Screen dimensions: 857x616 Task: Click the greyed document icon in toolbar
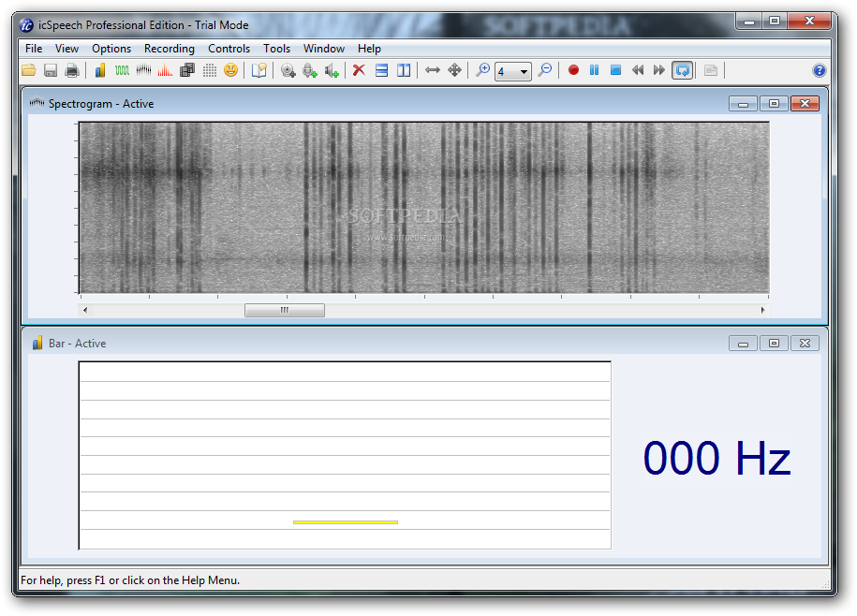click(x=711, y=70)
